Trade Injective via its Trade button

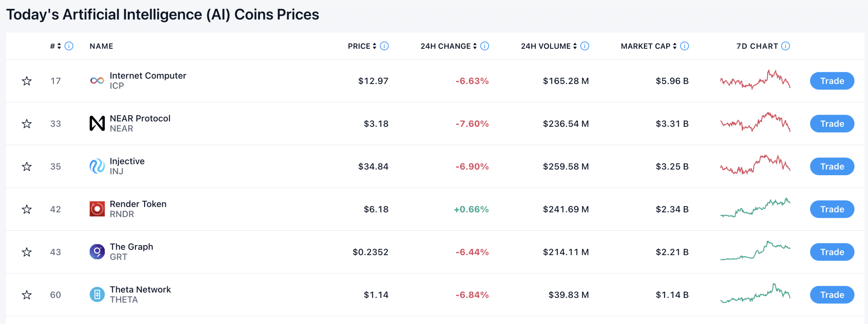click(x=832, y=166)
